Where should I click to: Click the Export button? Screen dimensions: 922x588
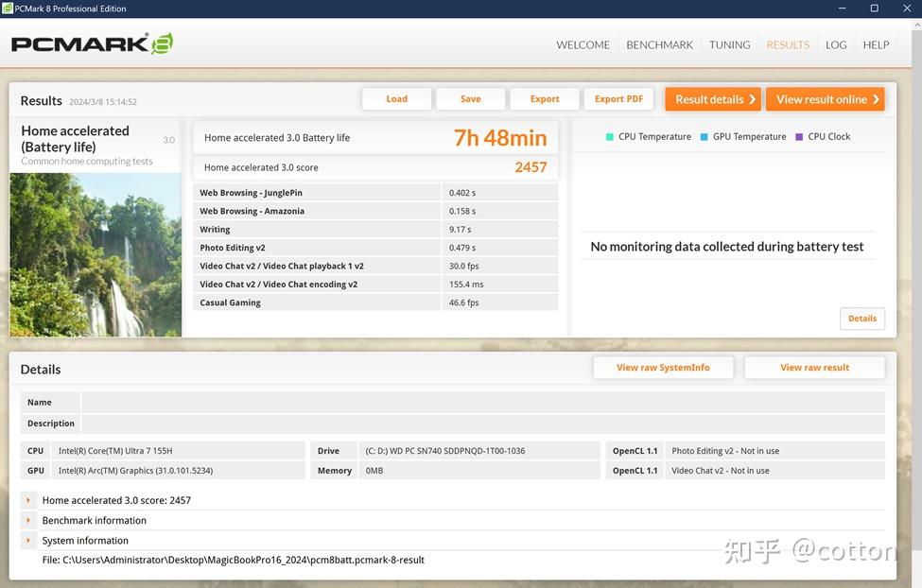click(x=545, y=98)
